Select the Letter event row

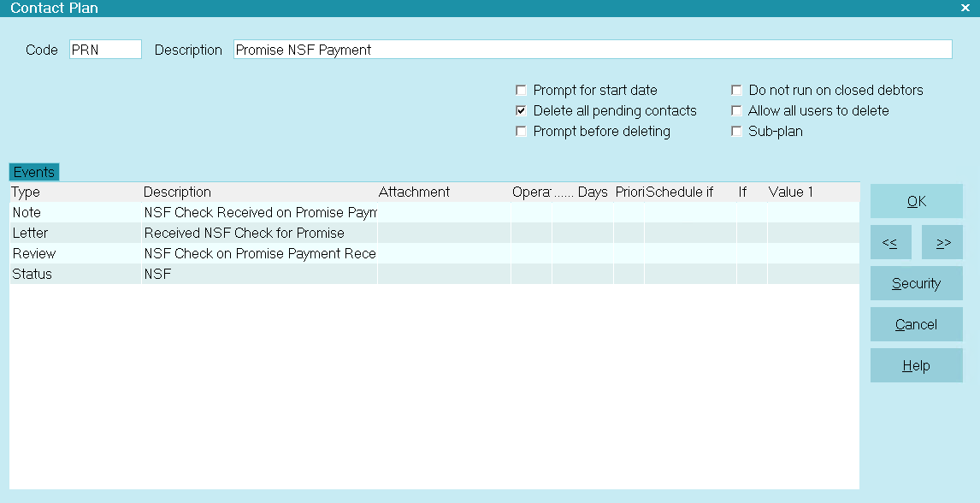coord(257,233)
